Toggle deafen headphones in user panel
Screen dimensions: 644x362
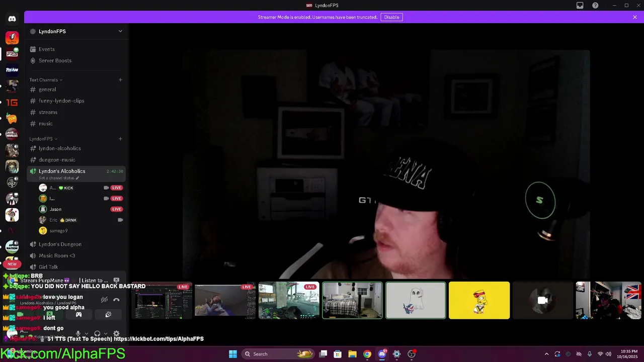97,333
